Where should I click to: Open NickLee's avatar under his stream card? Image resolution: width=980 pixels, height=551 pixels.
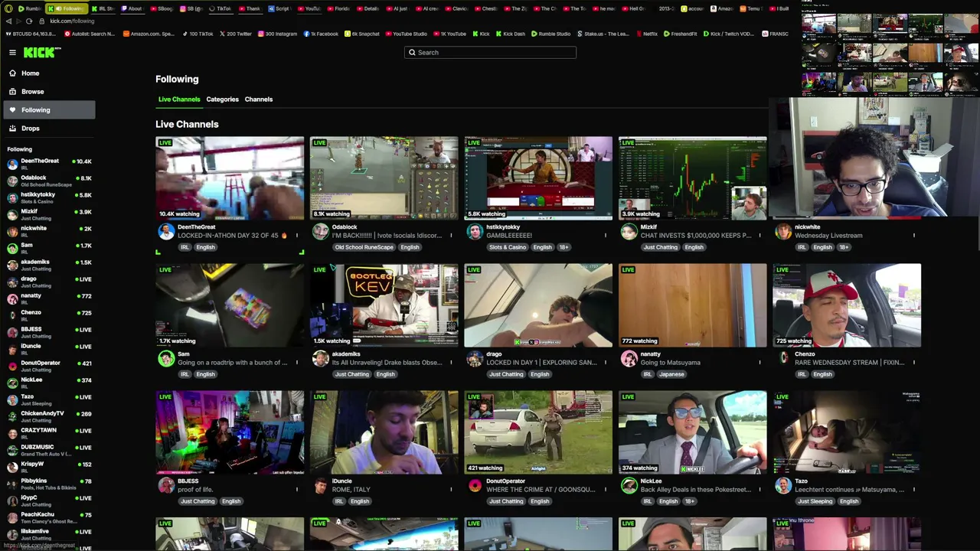[629, 485]
